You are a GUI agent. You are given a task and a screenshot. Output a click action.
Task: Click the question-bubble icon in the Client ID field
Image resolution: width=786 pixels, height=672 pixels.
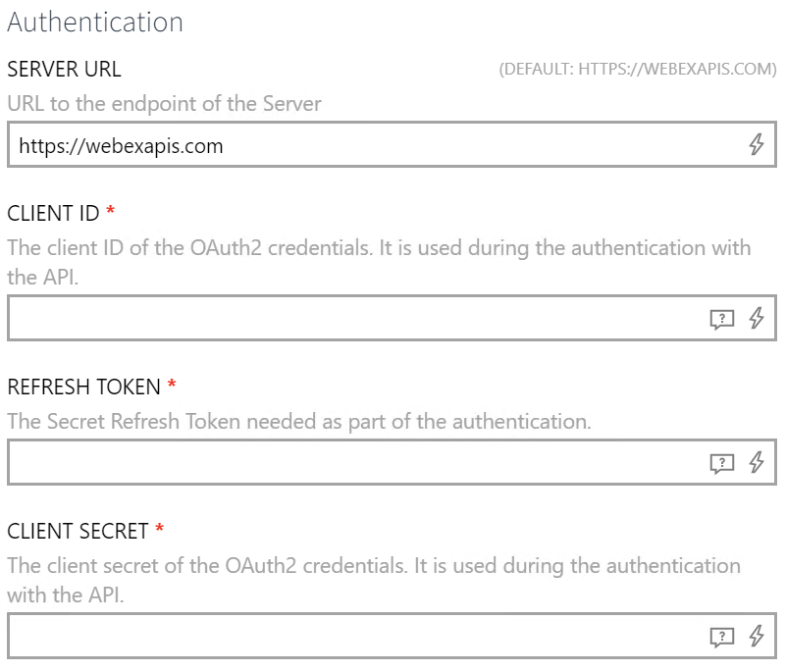click(723, 318)
